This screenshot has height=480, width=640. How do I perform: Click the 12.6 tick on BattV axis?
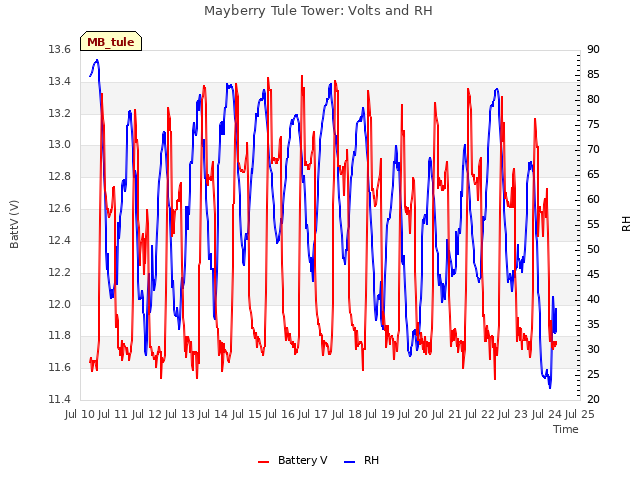coord(60,209)
